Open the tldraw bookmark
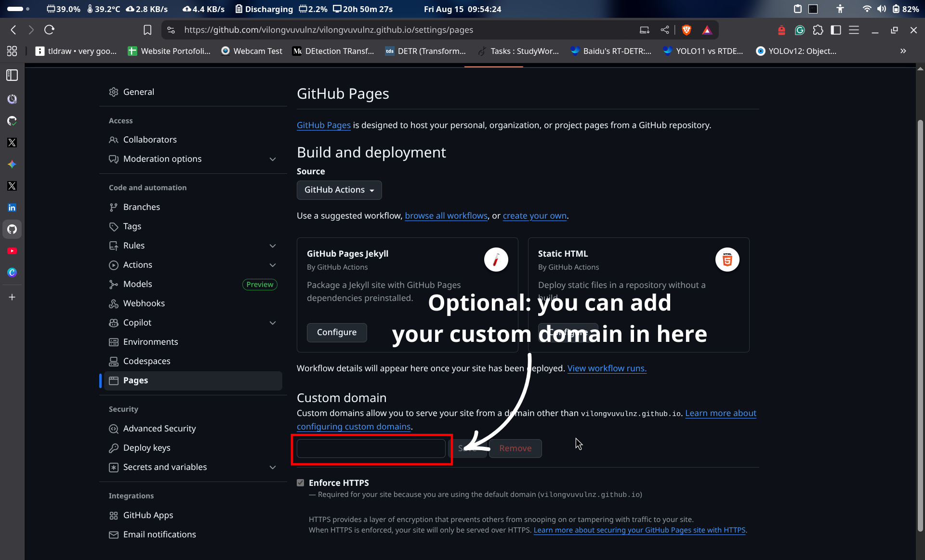925x560 pixels. [76, 51]
